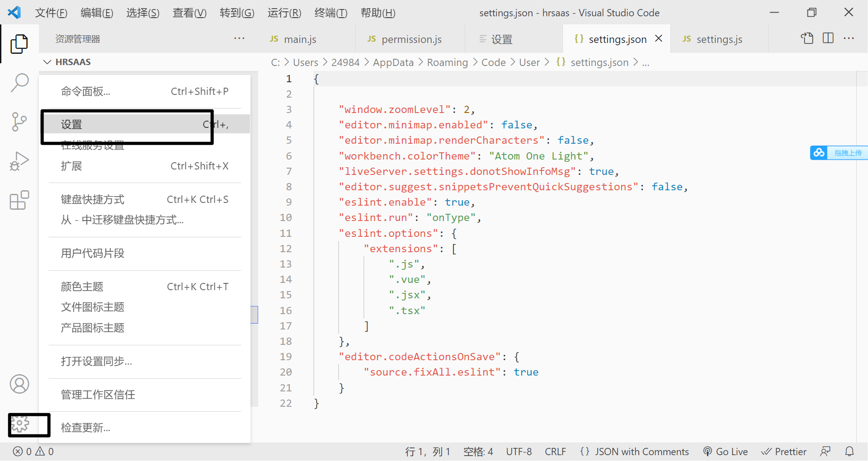The width and height of the screenshot is (868, 461).
Task: Select 命令面板... from the manage menu
Action: [145, 91]
